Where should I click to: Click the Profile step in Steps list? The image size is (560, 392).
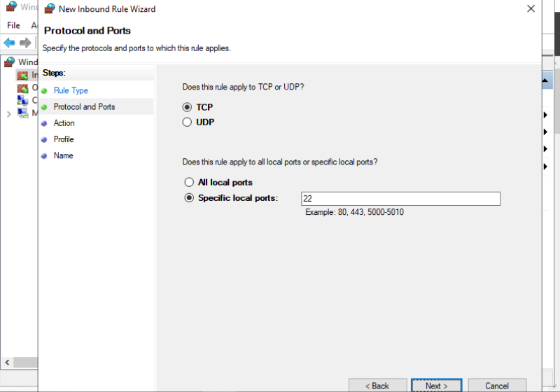tap(64, 139)
